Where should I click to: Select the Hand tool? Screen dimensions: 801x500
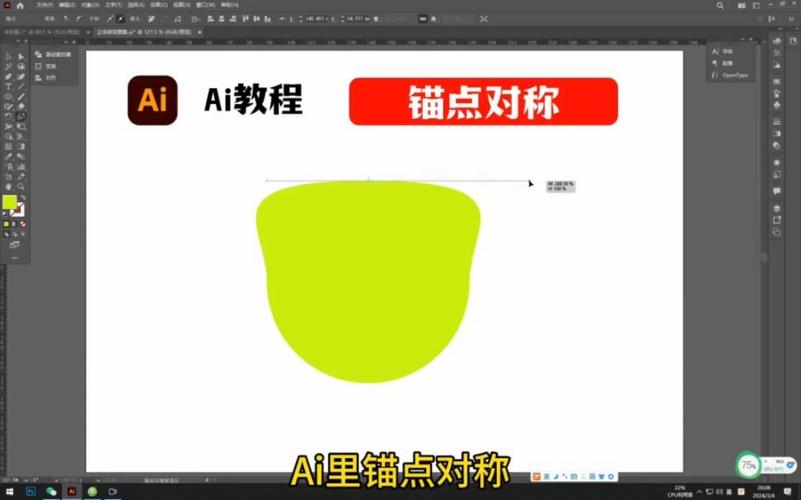click(x=8, y=186)
